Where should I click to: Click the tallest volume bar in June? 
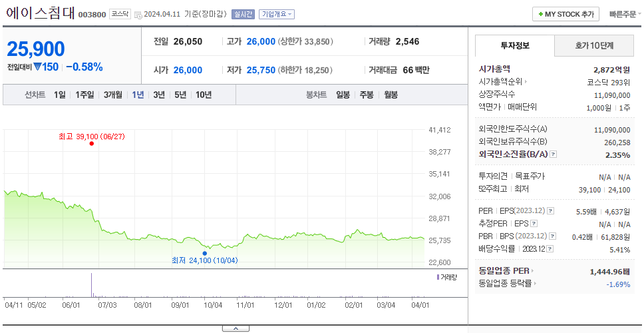(91, 284)
